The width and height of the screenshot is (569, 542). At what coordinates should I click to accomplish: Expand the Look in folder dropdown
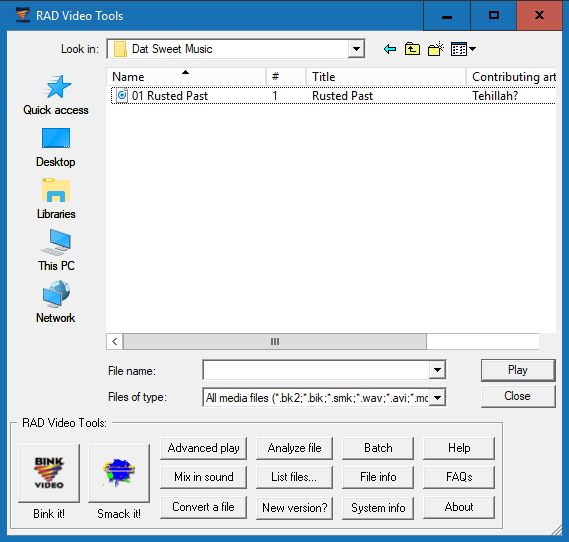pyautogui.click(x=356, y=49)
